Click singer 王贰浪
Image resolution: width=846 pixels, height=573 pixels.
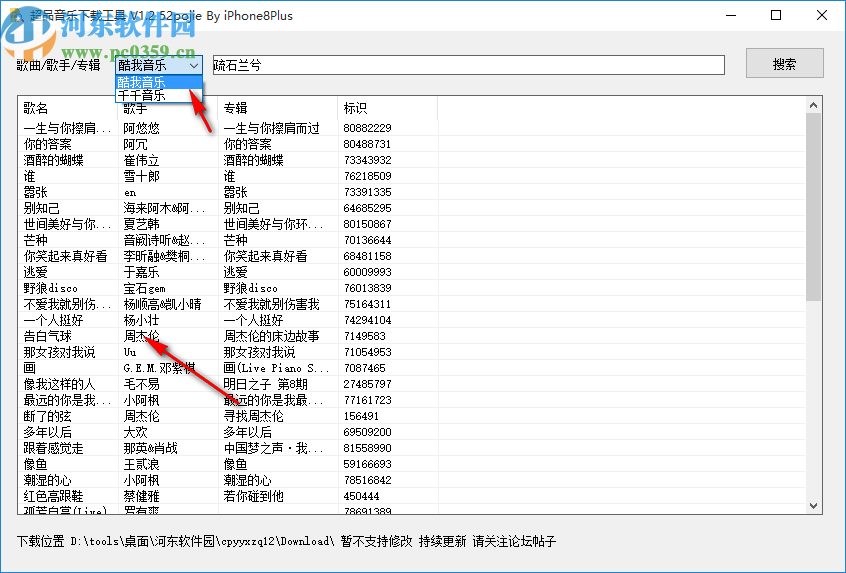coord(141,464)
